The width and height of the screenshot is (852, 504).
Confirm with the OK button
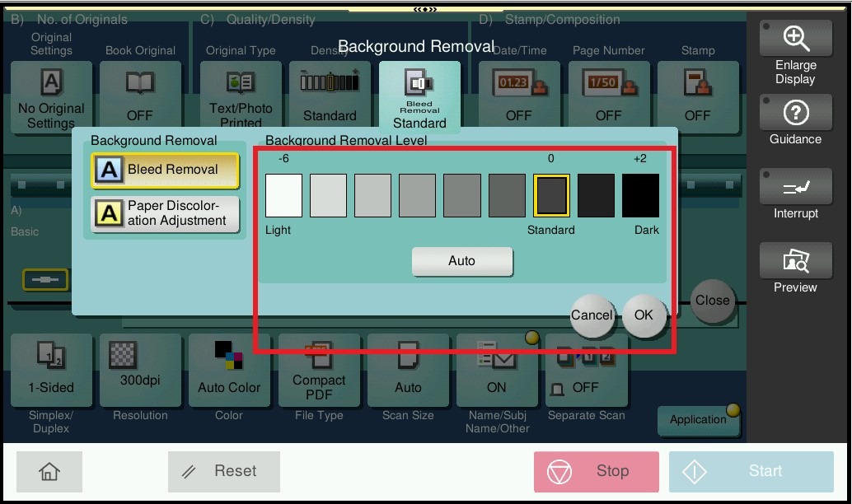[644, 315]
